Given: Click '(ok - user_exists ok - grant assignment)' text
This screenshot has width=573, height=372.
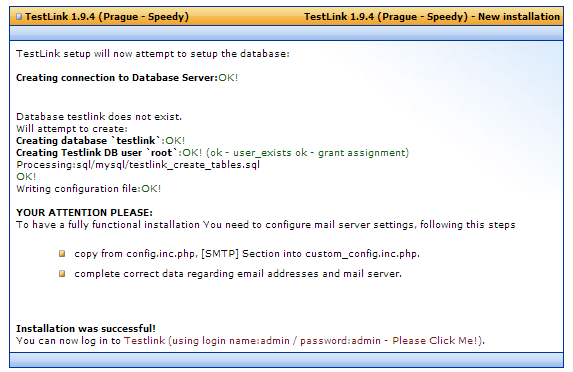Looking at the screenshot, I should tap(307, 153).
